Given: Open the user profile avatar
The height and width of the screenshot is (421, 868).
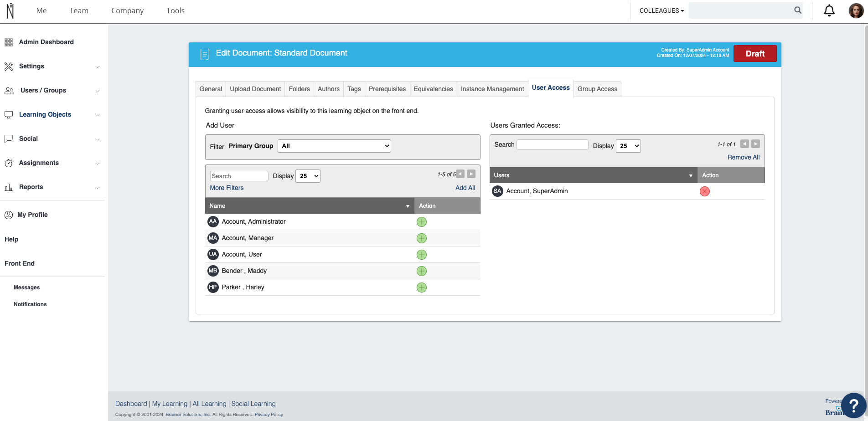Looking at the screenshot, I should pyautogui.click(x=856, y=10).
